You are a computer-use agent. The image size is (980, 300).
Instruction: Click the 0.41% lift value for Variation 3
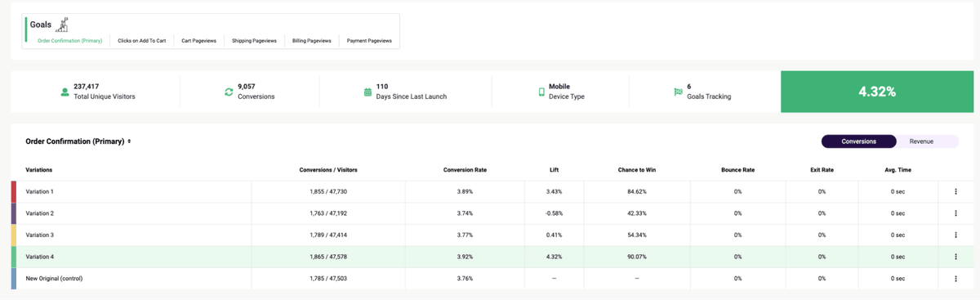click(555, 235)
